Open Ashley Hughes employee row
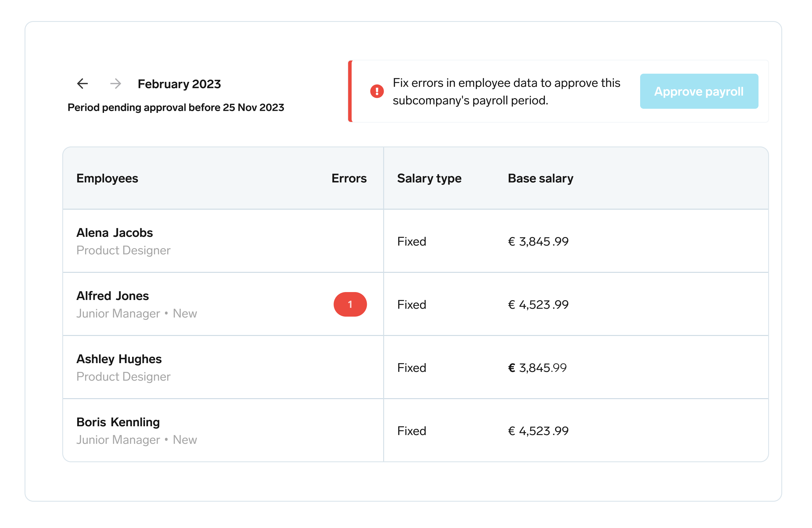Image resolution: width=812 pixels, height=528 pixels. point(416,367)
